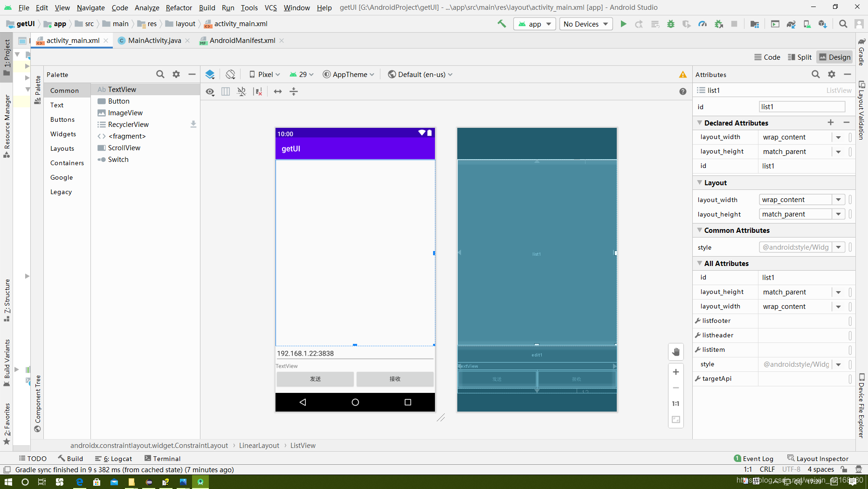The width and height of the screenshot is (868, 489).
Task: Click the orientation for preview rotate icon
Action: coord(230,75)
